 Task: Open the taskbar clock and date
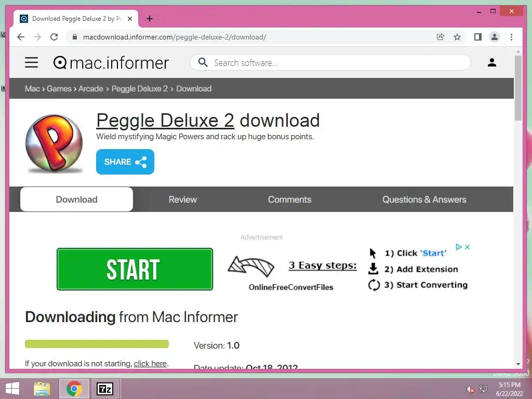[510, 389]
